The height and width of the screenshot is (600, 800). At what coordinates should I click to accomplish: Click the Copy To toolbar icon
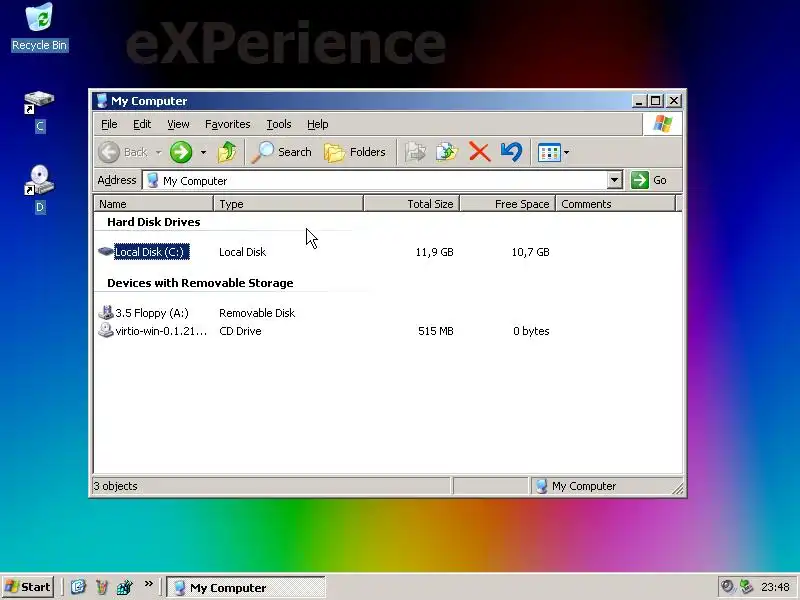[x=447, y=152]
